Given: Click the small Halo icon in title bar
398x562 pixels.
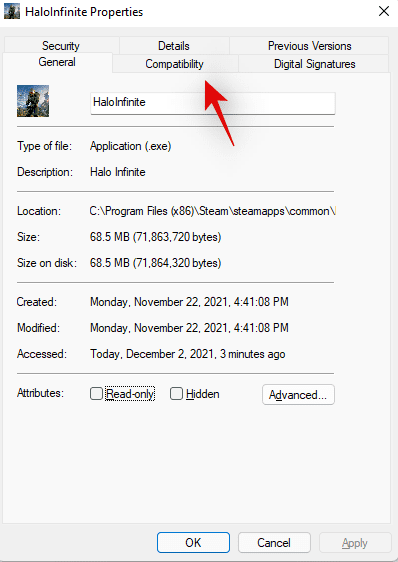Looking at the screenshot, I should 12,11.
